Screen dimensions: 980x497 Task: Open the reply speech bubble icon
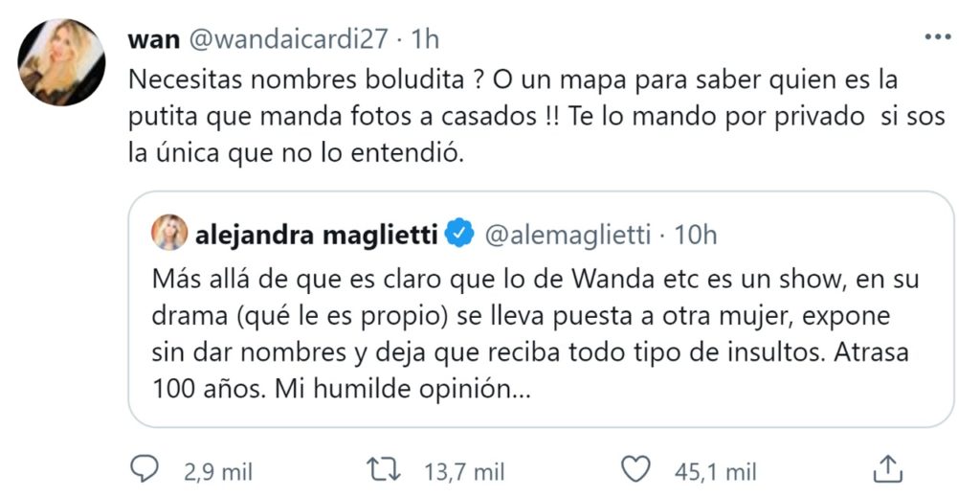point(143,468)
